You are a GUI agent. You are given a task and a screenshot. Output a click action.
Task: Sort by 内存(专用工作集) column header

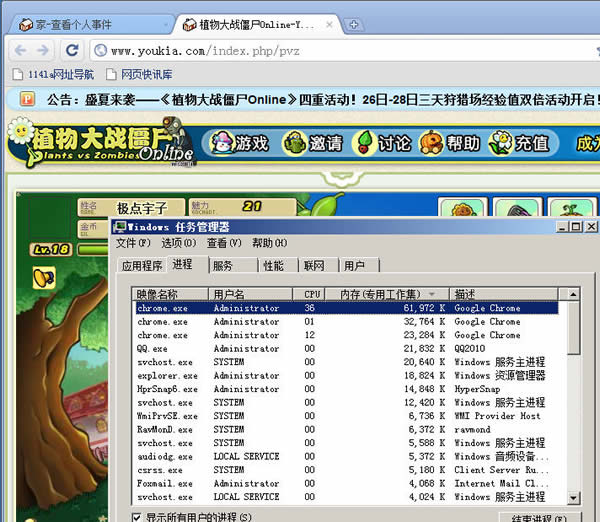pos(387,294)
